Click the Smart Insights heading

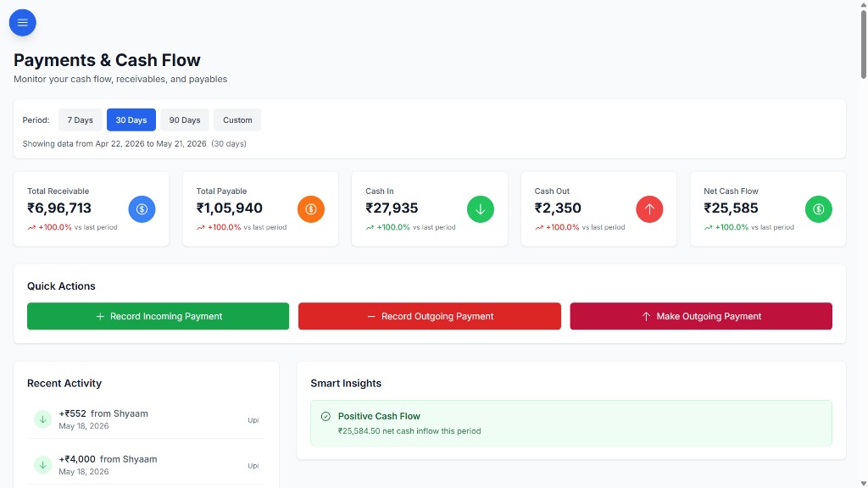point(346,384)
